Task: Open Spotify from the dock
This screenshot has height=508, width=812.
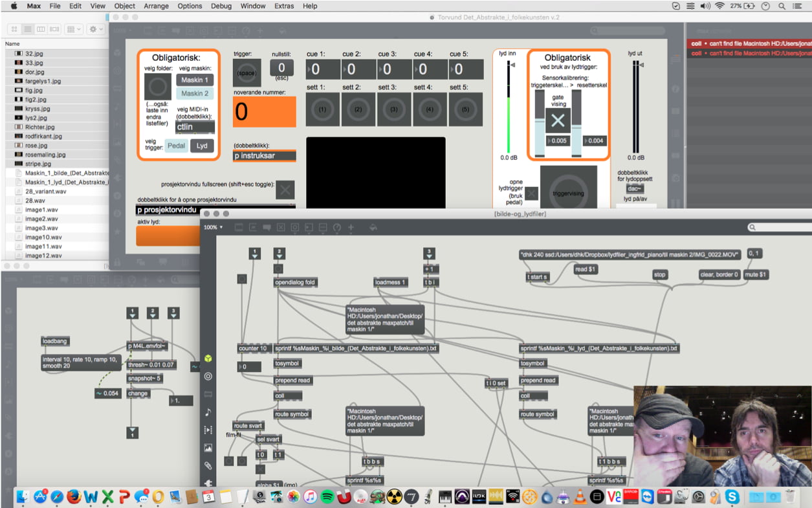Action: coord(327,497)
